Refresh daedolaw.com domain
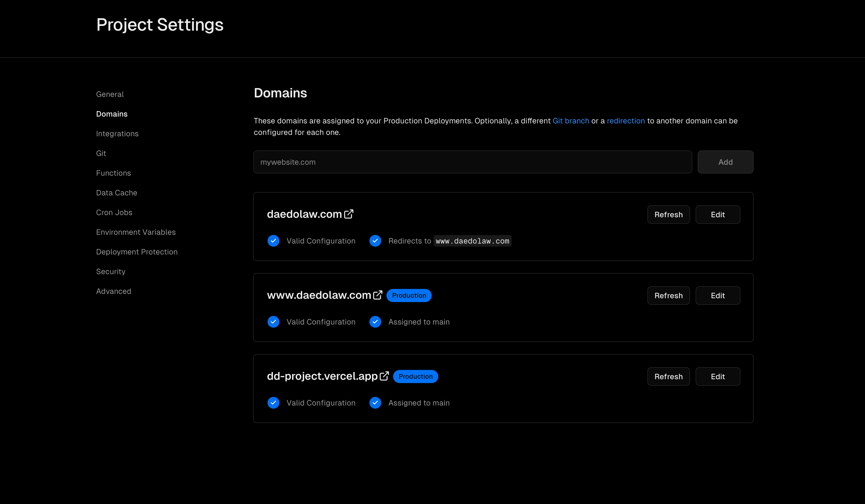This screenshot has width=865, height=504. point(669,215)
